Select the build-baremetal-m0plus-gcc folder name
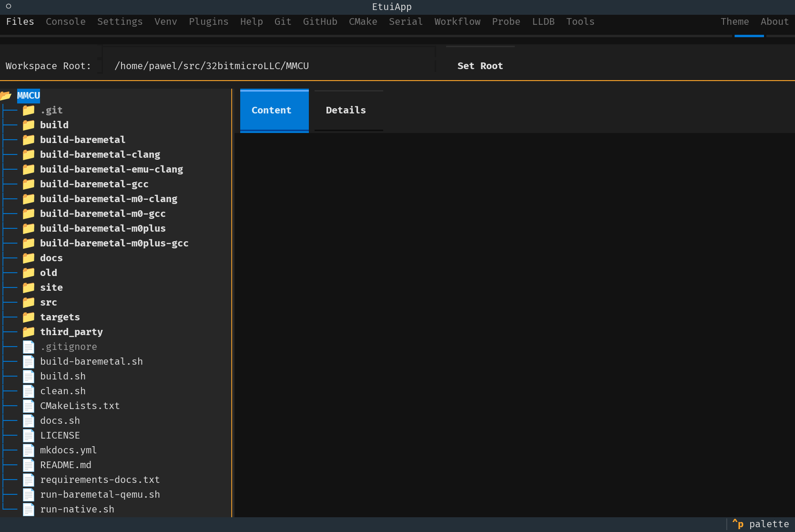 pos(114,243)
